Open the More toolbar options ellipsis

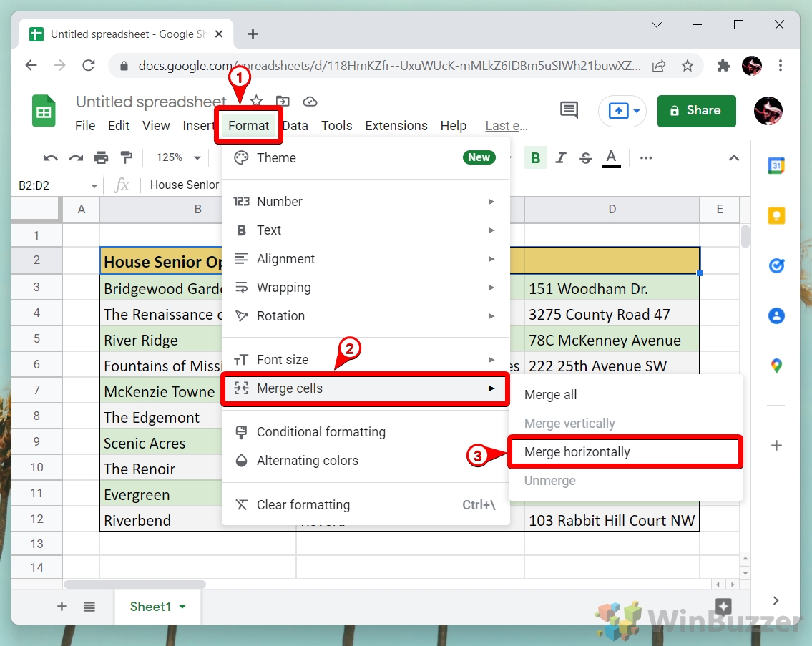646,157
